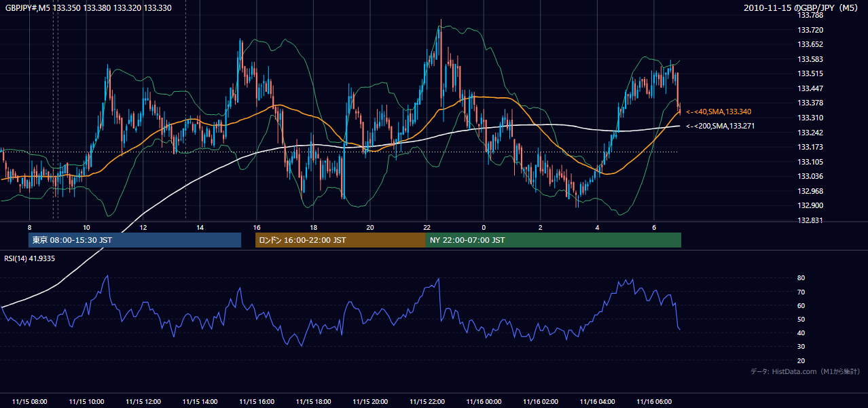868x408 pixels.
Task: Click the 11/15 20:00 time axis label
Action: (x=370, y=402)
